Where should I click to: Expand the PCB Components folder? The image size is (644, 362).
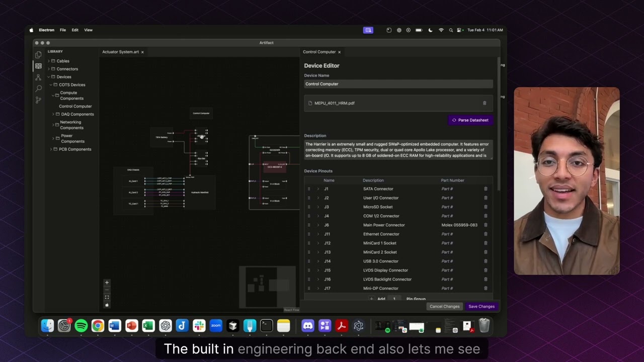tap(51, 149)
